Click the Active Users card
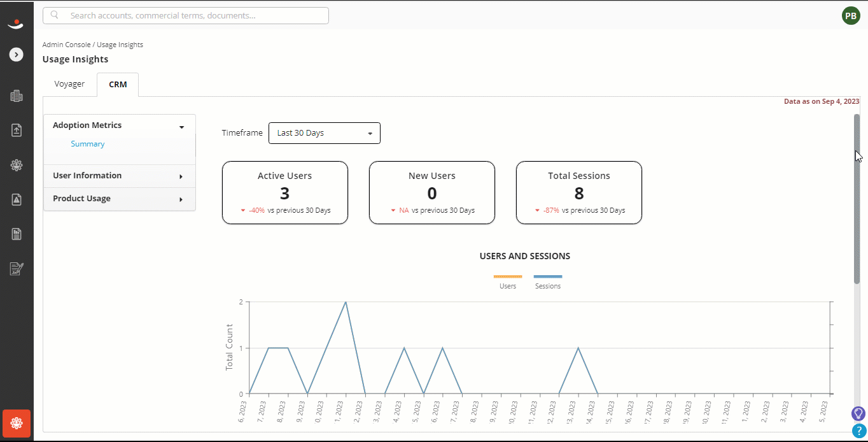 pyautogui.click(x=285, y=192)
